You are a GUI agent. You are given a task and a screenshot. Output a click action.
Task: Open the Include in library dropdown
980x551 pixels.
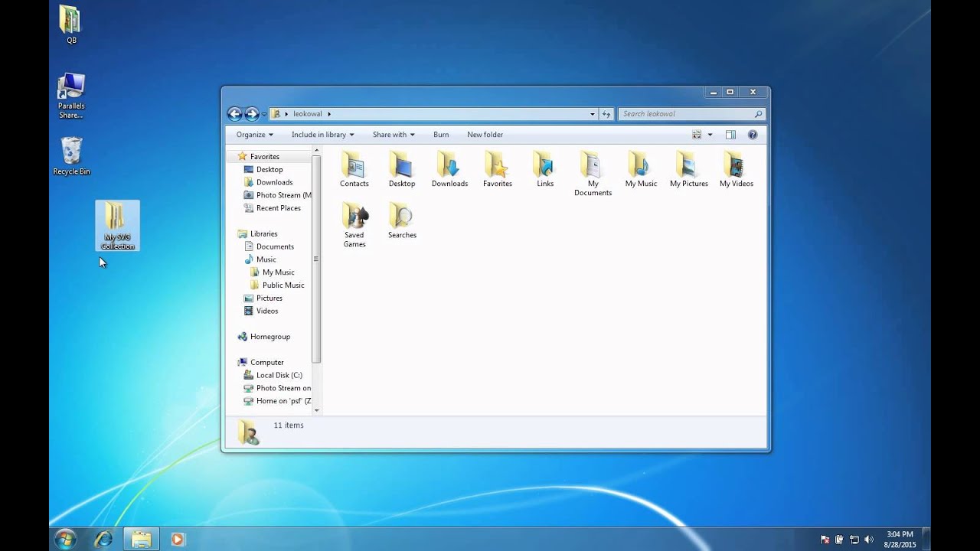pos(322,135)
